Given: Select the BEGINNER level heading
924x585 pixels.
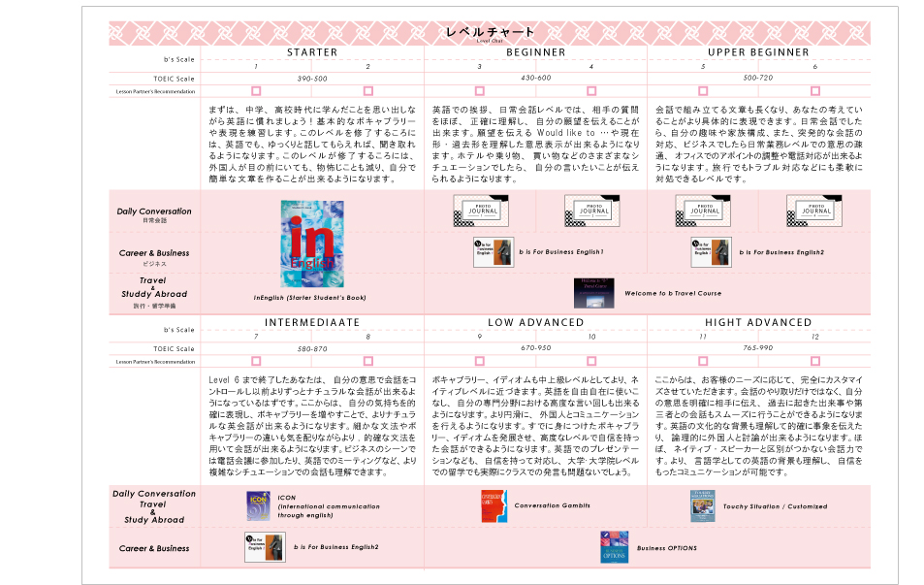Looking at the screenshot, I should (x=535, y=52).
